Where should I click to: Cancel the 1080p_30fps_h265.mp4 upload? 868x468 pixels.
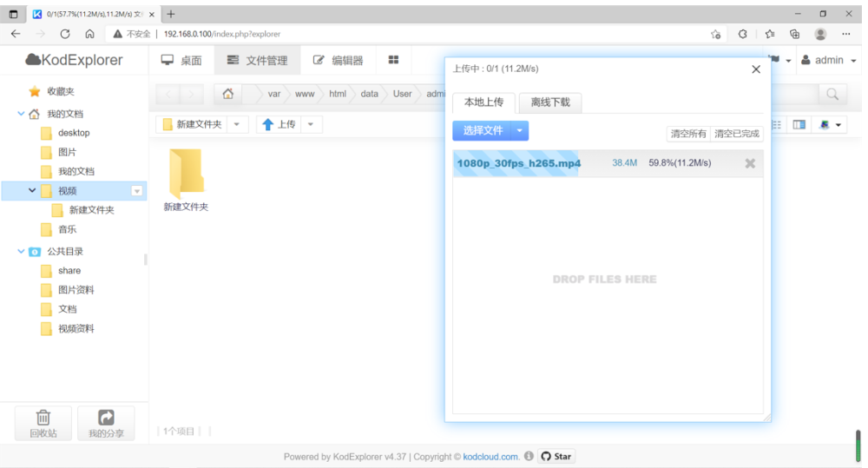pos(750,163)
